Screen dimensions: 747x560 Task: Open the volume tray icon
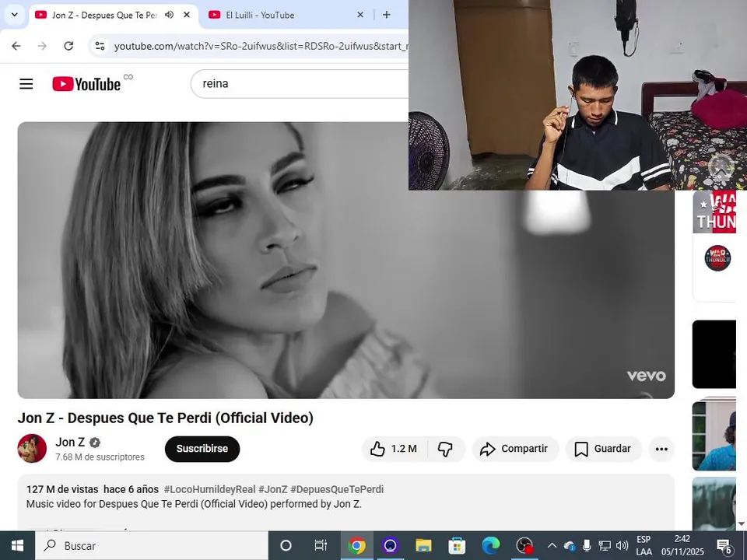pos(622,546)
